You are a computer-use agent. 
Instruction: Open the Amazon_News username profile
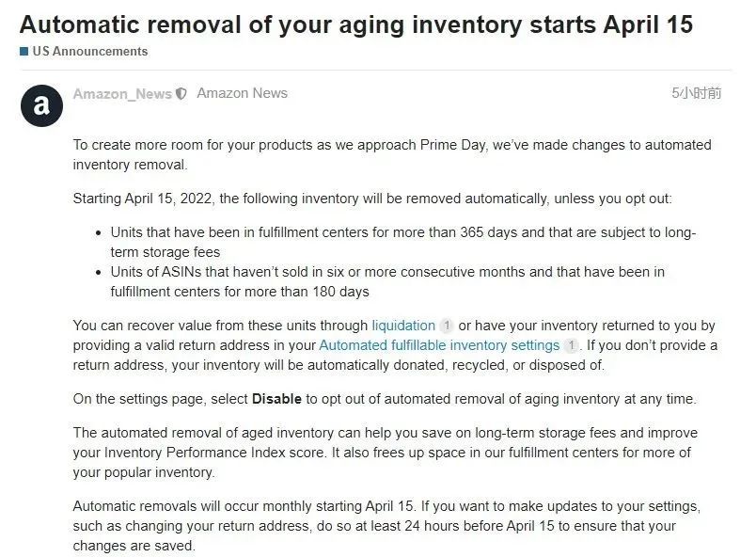point(122,93)
